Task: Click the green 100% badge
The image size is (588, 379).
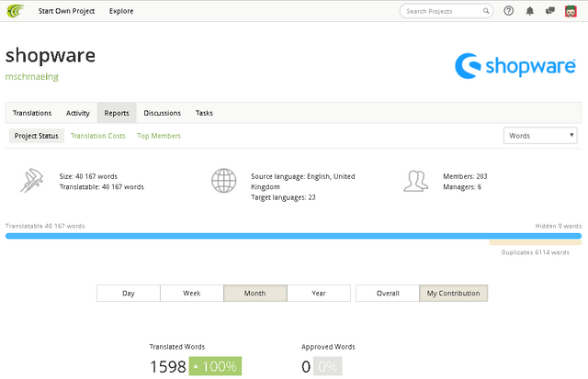Action: click(215, 366)
